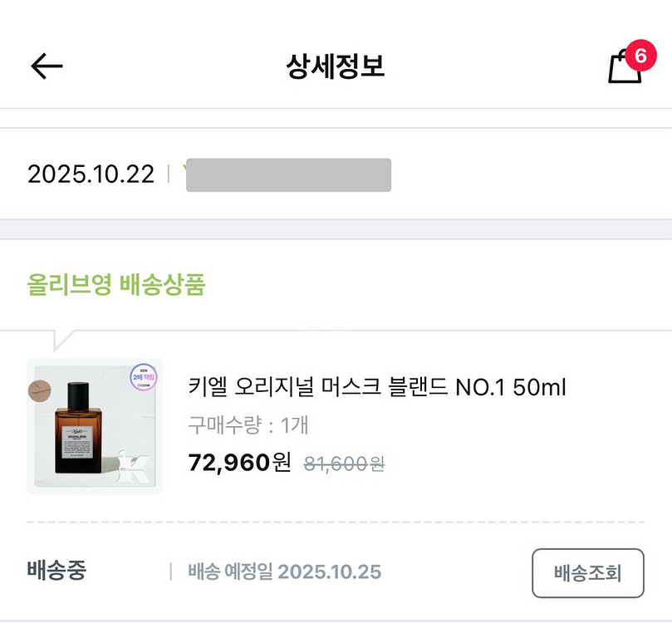672x623 pixels.
Task: Tap the 72,960원 sale price
Action: (x=240, y=462)
